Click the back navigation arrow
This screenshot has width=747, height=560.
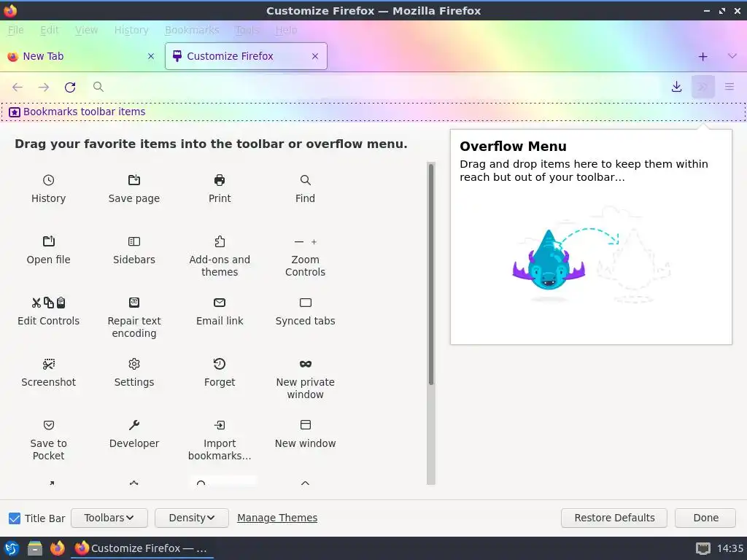tap(18, 87)
